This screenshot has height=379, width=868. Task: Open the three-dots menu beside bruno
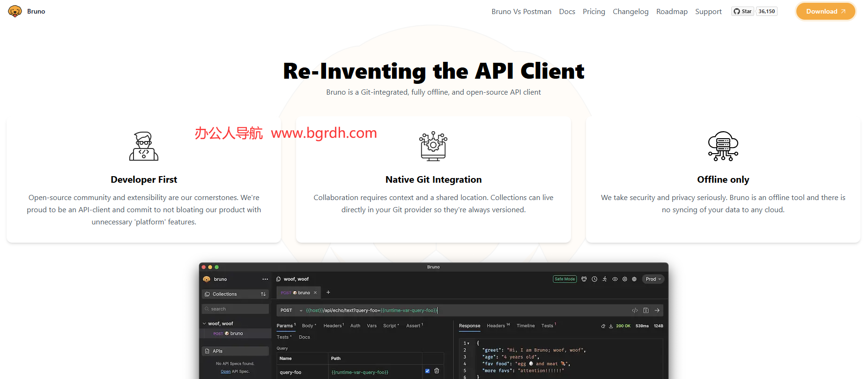point(265,279)
